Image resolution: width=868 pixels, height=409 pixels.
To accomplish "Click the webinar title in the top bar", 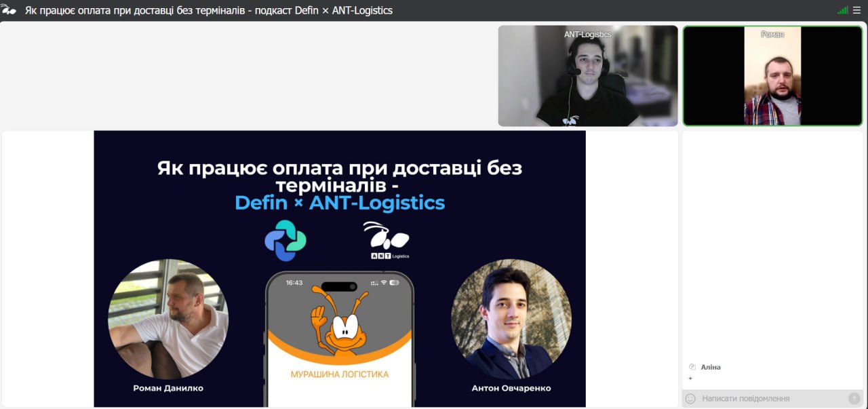I will 209,10.
